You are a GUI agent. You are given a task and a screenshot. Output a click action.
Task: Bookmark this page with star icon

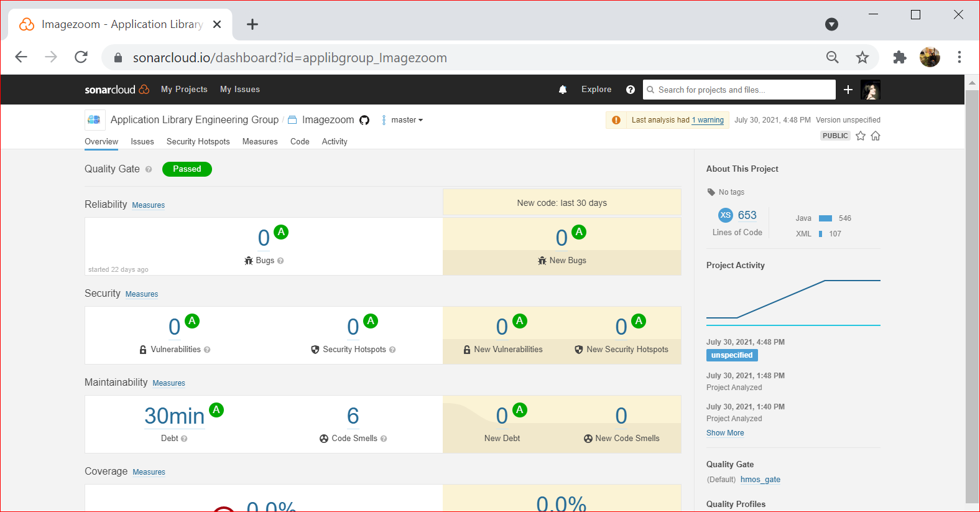point(862,57)
